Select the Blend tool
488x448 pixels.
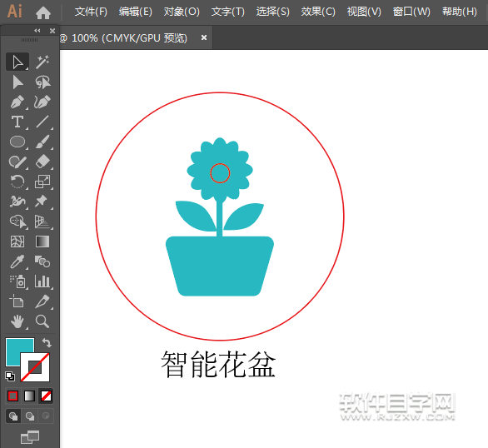click(x=42, y=261)
